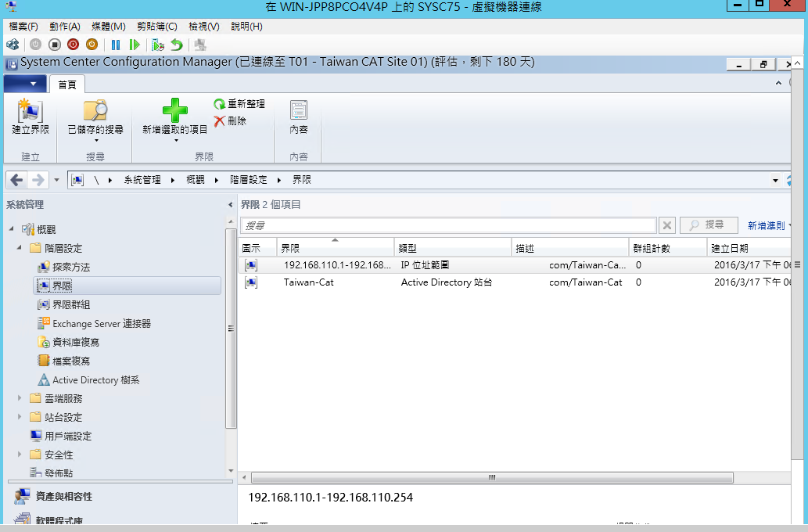Click 新增準則 link

pos(767,225)
